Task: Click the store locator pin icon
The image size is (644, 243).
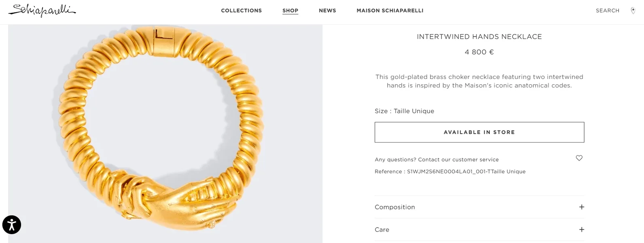Action: click(x=633, y=11)
